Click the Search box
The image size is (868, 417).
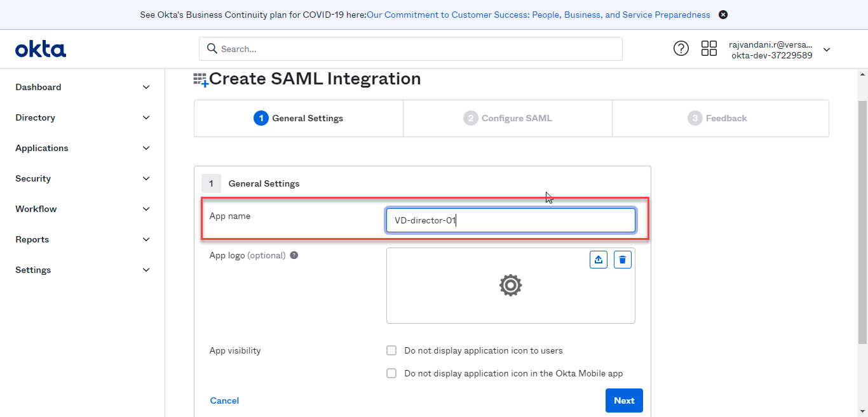410,49
